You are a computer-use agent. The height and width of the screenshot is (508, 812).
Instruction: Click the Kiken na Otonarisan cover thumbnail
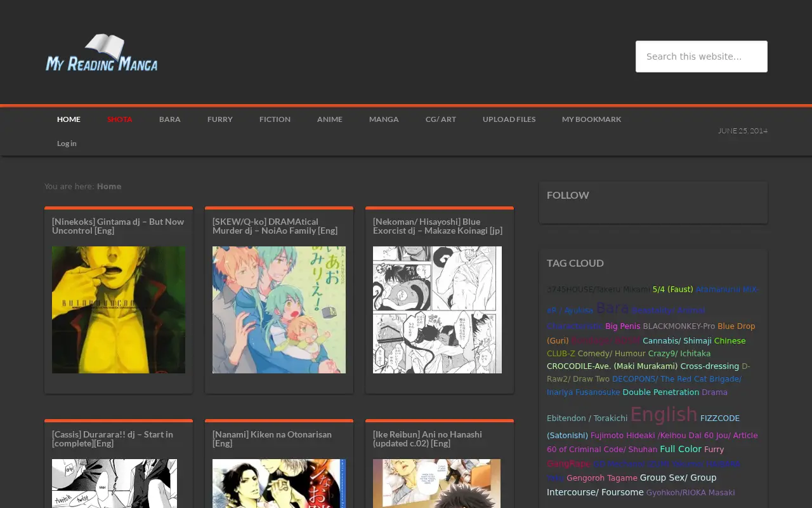279,483
